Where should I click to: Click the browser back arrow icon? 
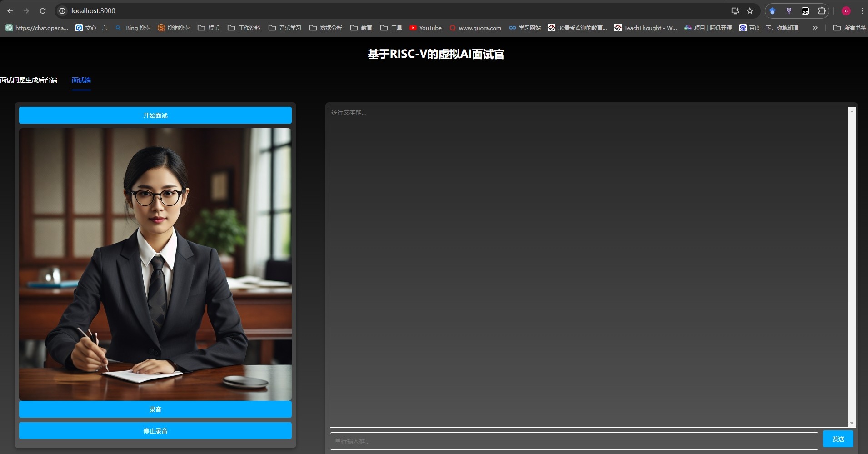coord(10,11)
